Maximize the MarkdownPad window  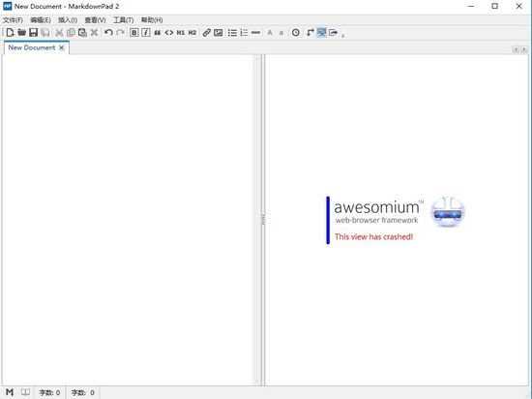[495, 6]
